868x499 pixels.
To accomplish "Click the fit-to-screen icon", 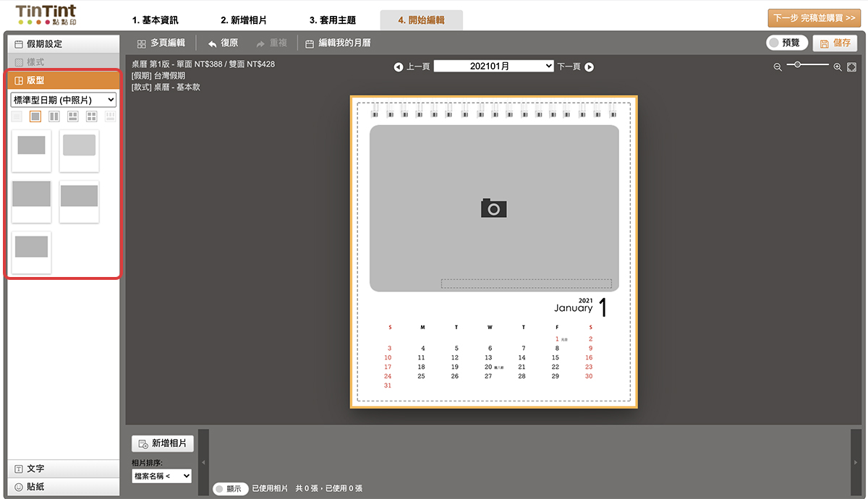I will tap(852, 67).
